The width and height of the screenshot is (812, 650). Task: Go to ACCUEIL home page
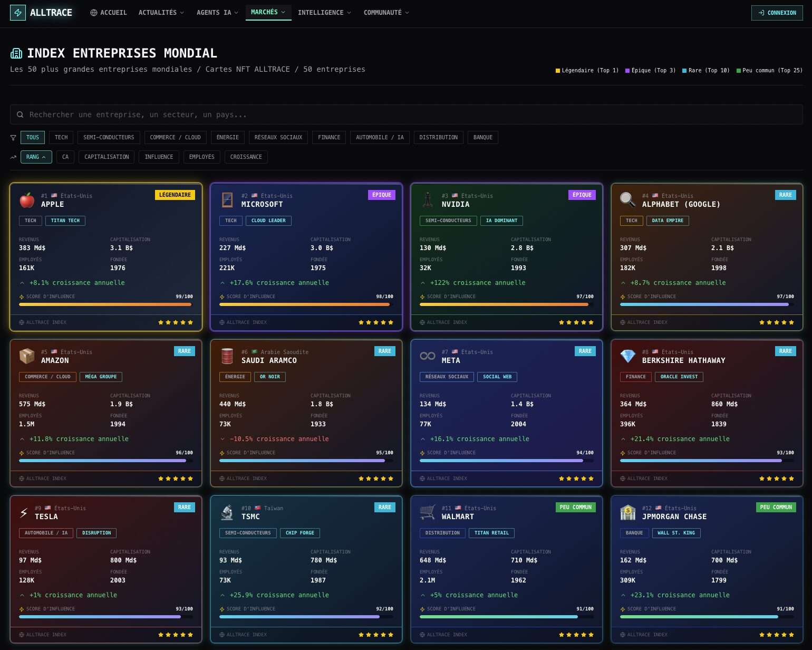(109, 13)
